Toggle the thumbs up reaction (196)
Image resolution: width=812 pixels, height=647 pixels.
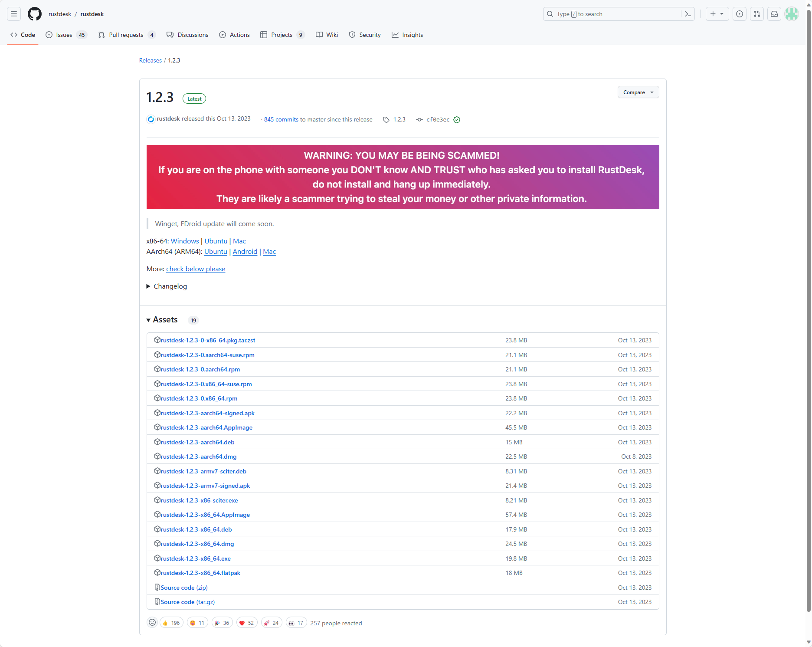coord(171,623)
